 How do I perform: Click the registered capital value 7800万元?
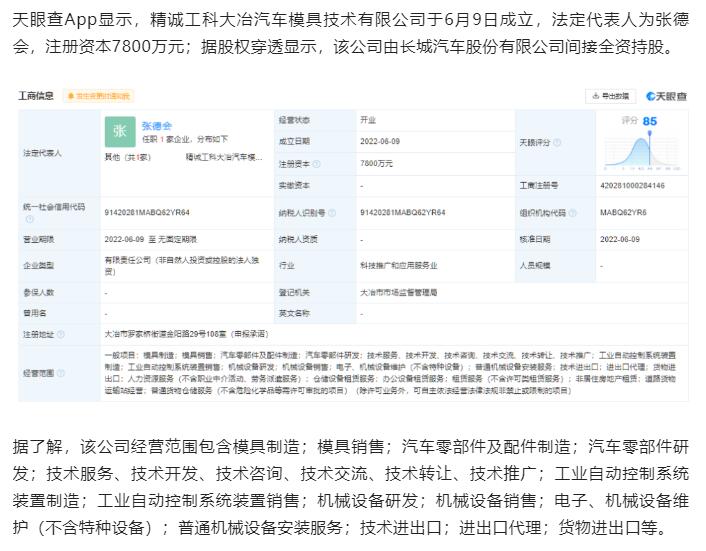coord(376,163)
